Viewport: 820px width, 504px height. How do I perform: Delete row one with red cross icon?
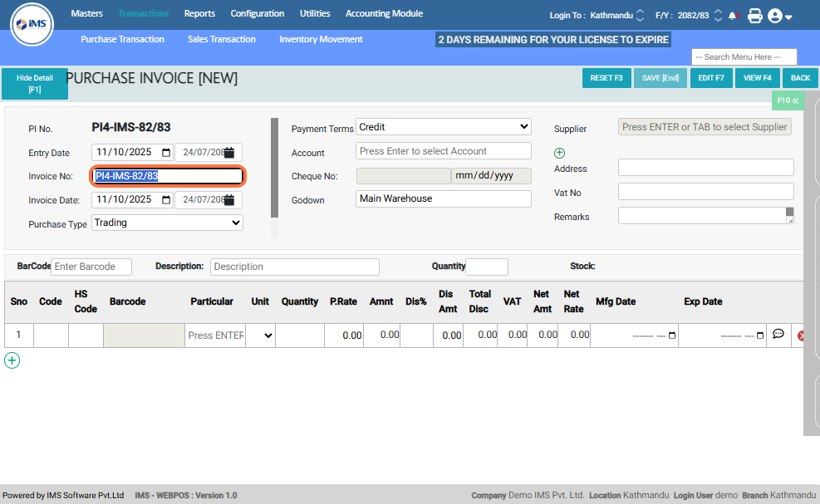point(802,335)
